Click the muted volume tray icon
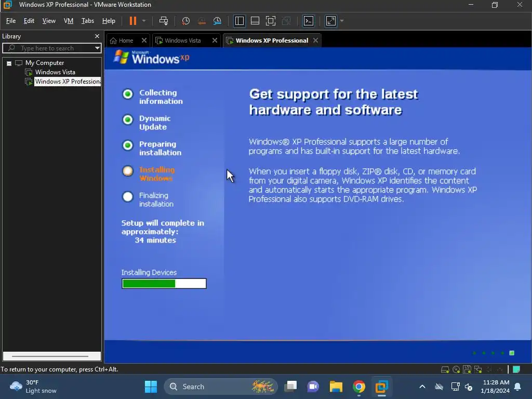The width and height of the screenshot is (532, 399). coord(469,387)
